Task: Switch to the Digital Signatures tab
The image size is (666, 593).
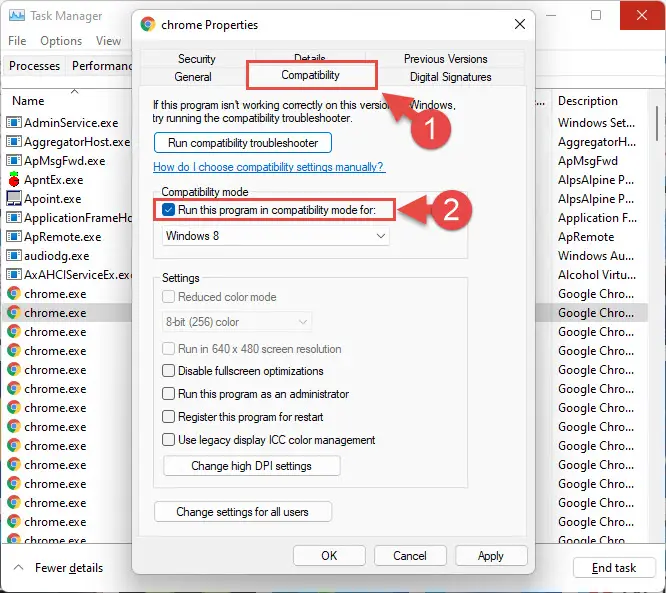Action: [450, 77]
